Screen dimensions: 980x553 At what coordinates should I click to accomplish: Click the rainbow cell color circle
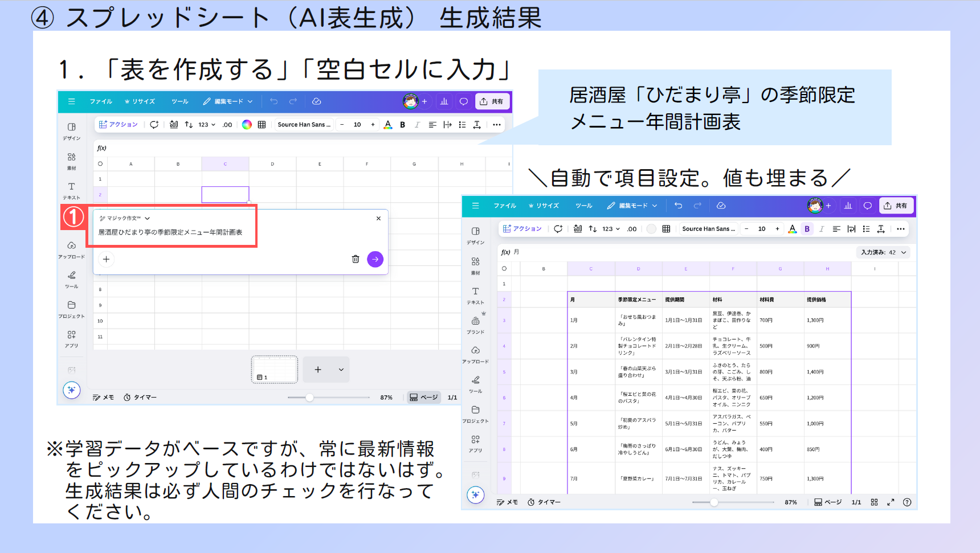pos(247,125)
